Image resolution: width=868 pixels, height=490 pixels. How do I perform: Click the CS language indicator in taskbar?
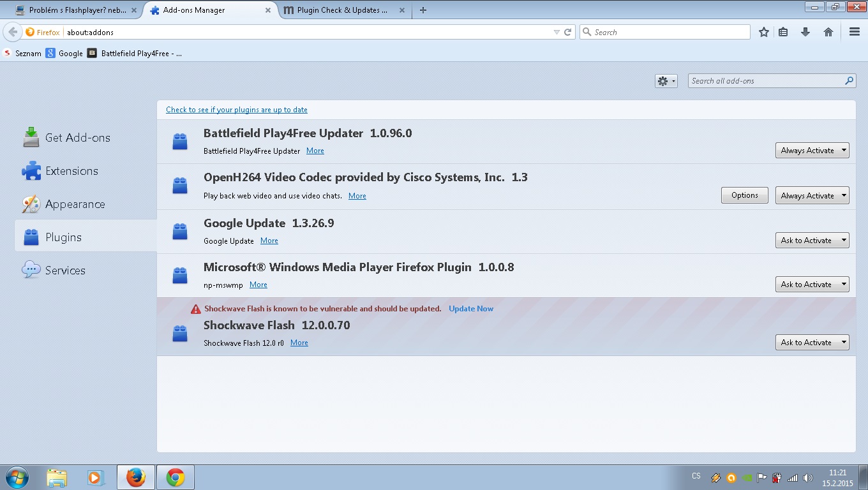(696, 476)
